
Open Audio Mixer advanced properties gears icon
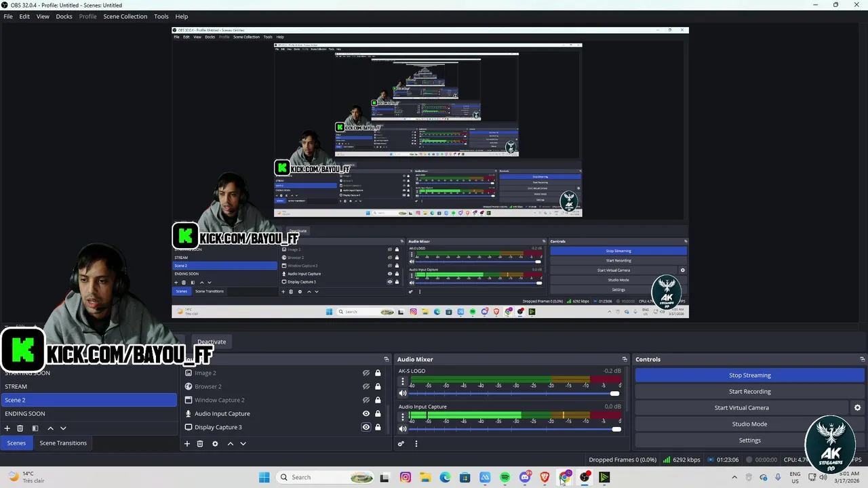401,444
